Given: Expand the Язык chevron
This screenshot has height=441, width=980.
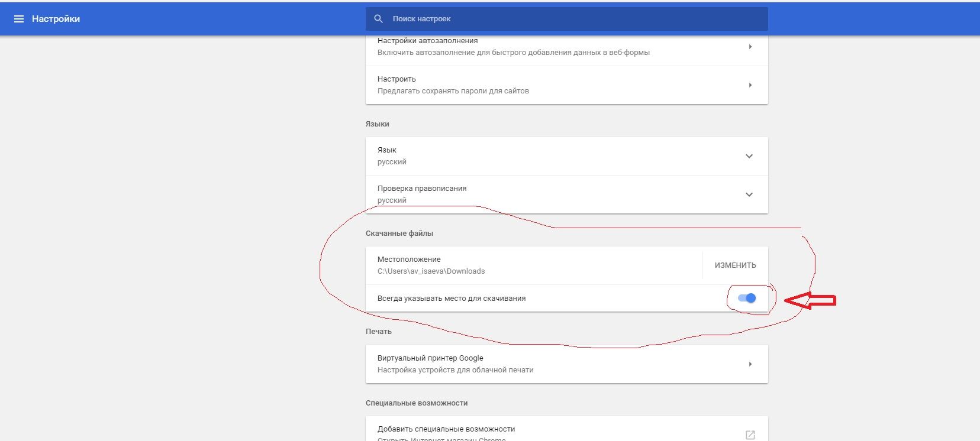Looking at the screenshot, I should pyautogui.click(x=749, y=156).
